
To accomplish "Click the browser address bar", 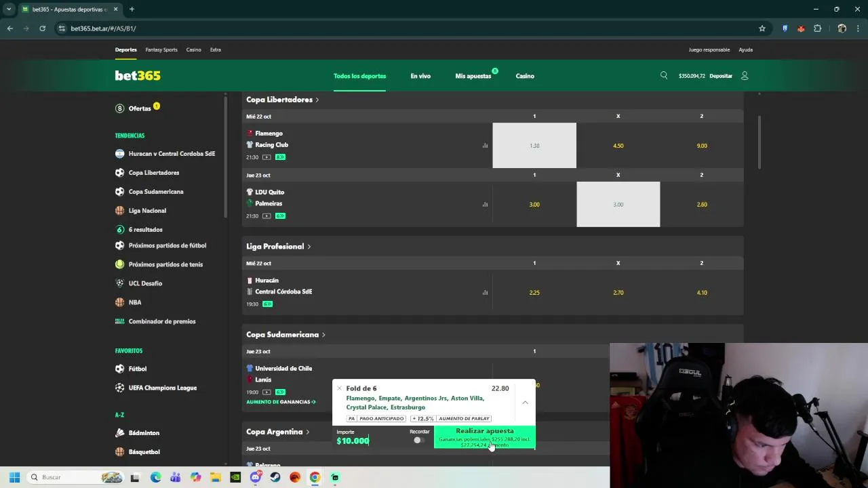I will (407, 28).
